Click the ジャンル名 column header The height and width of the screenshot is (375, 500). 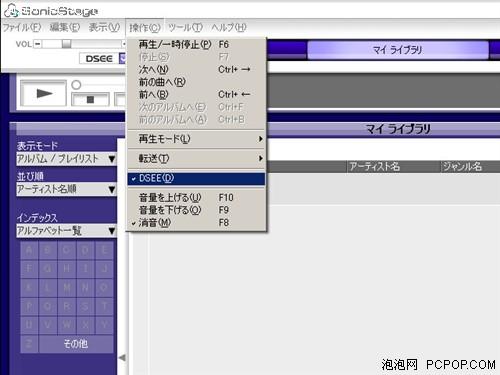pyautogui.click(x=470, y=166)
